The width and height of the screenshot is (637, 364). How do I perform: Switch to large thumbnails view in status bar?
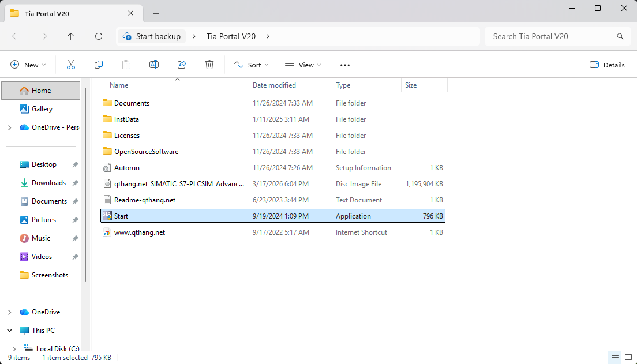(627, 358)
